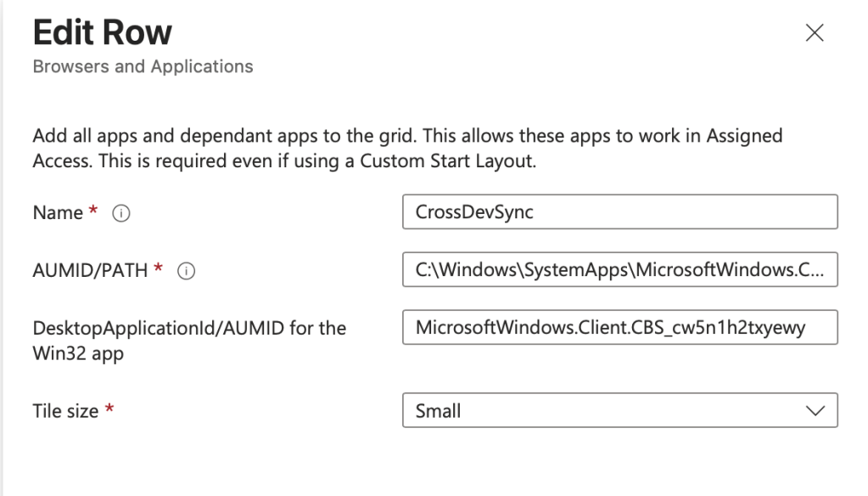Click the MicrosoftWindows.Client.CBS text field
The image size is (868, 496).
[619, 328]
